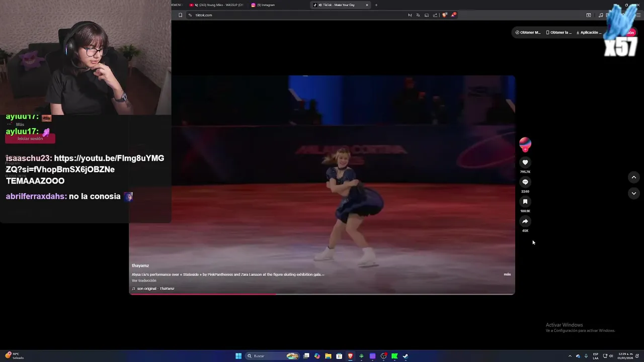Viewport: 644px width, 362px height.
Task: Close the TikTok tab
Action: tap(367, 5)
